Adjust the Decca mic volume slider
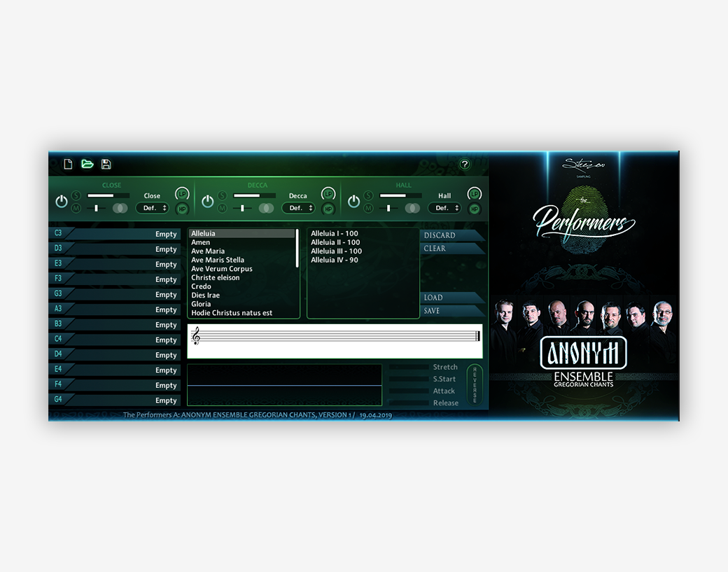Image resolution: width=728 pixels, height=572 pixels. tap(254, 195)
